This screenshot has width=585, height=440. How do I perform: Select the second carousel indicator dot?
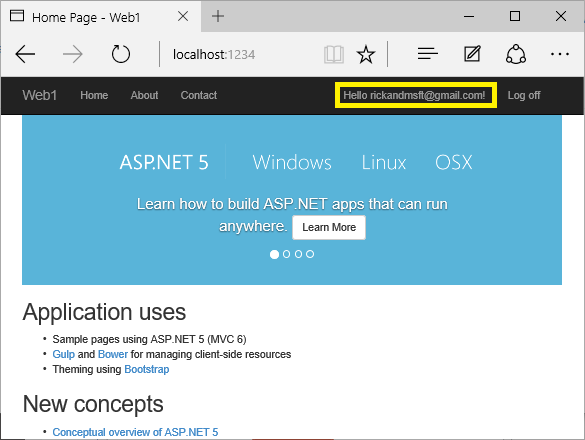pos(286,254)
